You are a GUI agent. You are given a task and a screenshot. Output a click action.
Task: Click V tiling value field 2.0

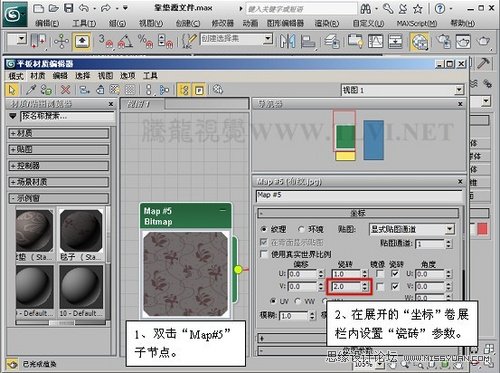[347, 286]
